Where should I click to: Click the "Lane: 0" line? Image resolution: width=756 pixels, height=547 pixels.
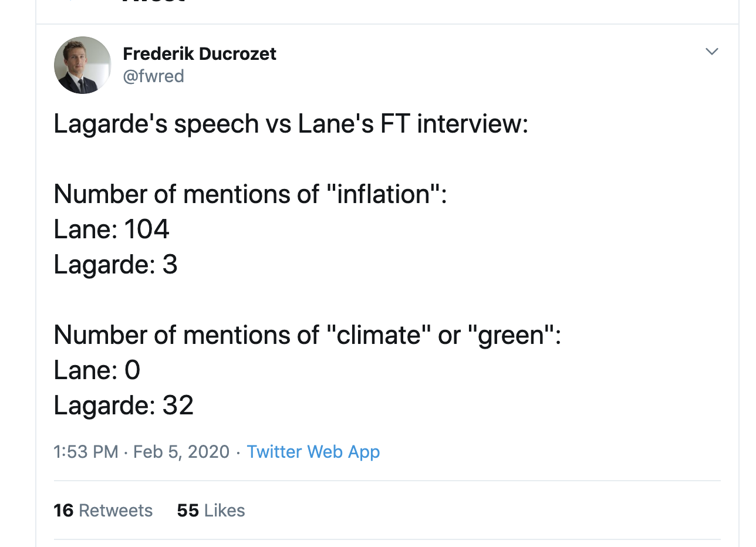click(97, 370)
